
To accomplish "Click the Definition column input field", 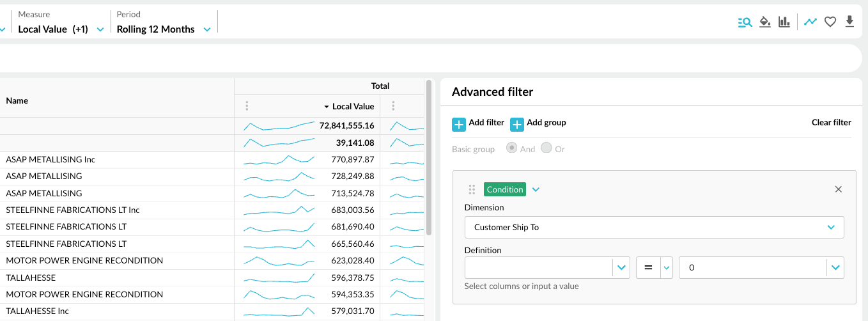I will tap(538, 268).
